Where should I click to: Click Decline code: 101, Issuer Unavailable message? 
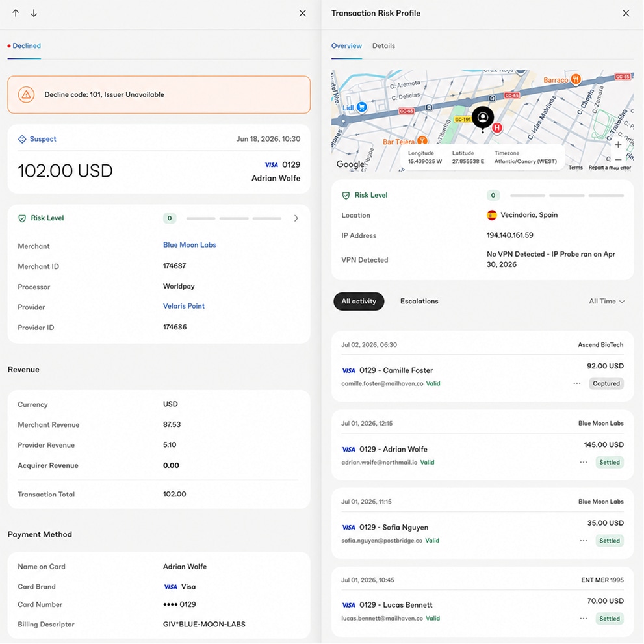click(x=105, y=94)
